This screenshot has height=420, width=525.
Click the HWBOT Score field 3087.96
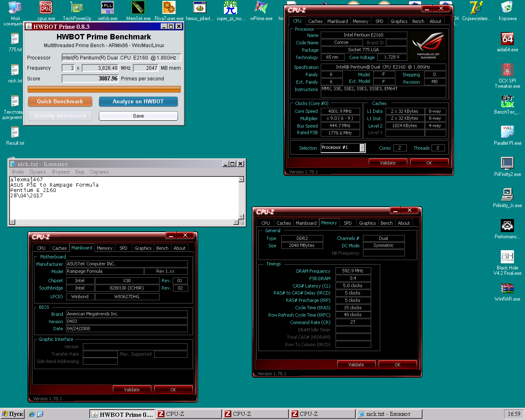[90, 78]
